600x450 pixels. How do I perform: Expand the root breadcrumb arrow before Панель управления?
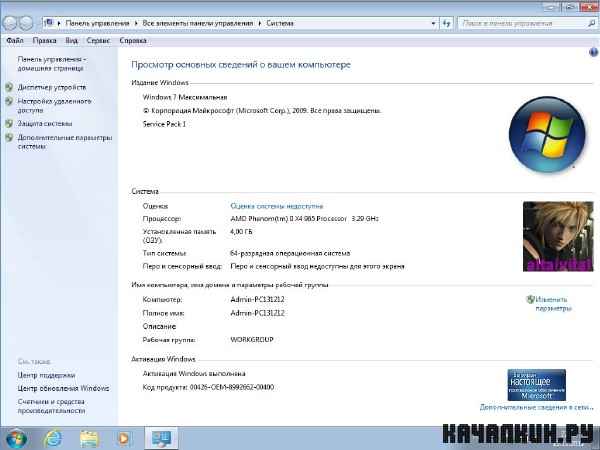pos(59,23)
